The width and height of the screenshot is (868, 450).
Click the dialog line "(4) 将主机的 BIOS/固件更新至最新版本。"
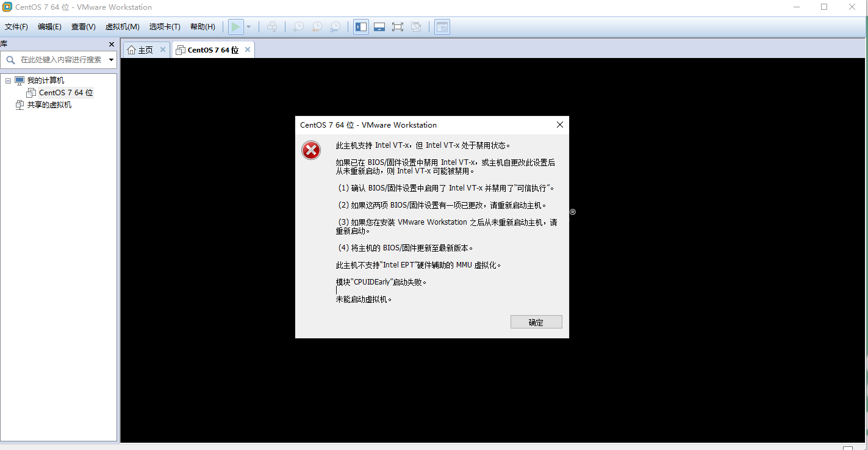pyautogui.click(x=405, y=248)
